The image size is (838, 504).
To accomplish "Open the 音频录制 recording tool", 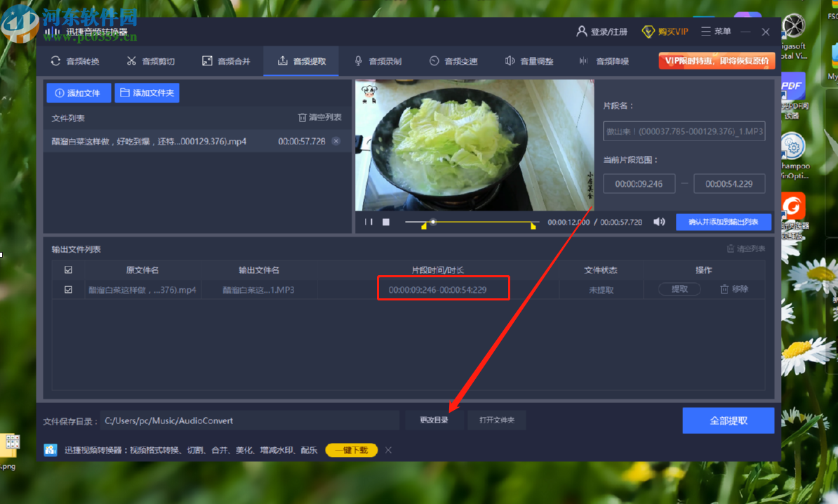I will click(377, 61).
